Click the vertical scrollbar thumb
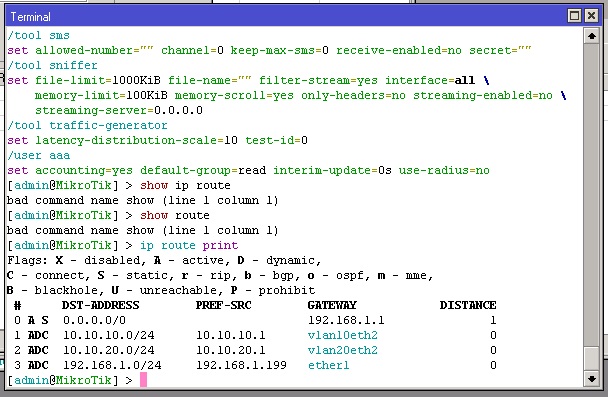The width and height of the screenshot is (608, 397). [x=592, y=359]
